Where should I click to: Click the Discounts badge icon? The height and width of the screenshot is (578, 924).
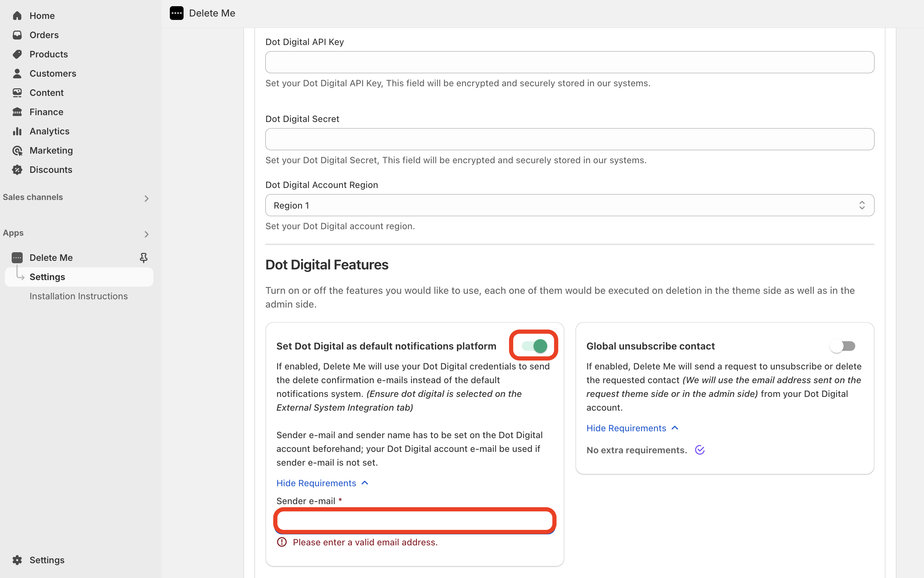click(x=17, y=170)
